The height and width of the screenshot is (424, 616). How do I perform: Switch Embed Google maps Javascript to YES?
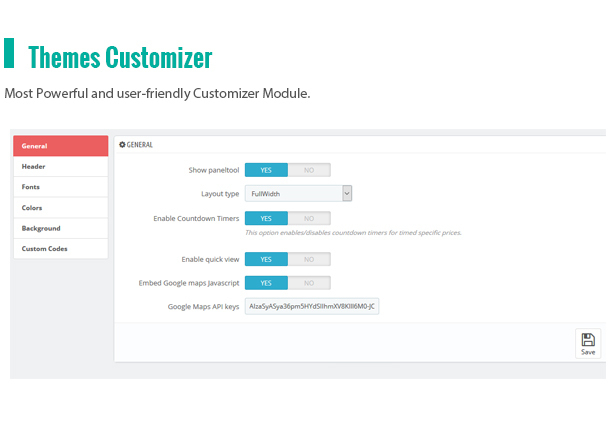266,283
